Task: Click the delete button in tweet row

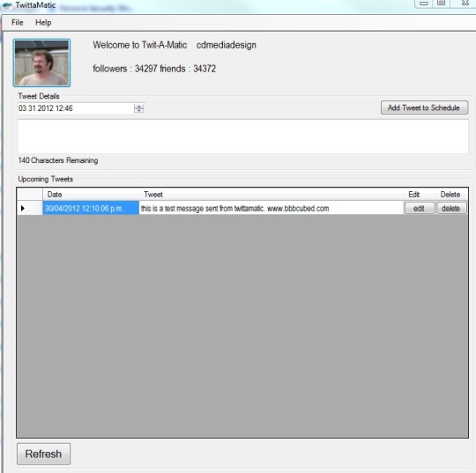Action: [451, 209]
